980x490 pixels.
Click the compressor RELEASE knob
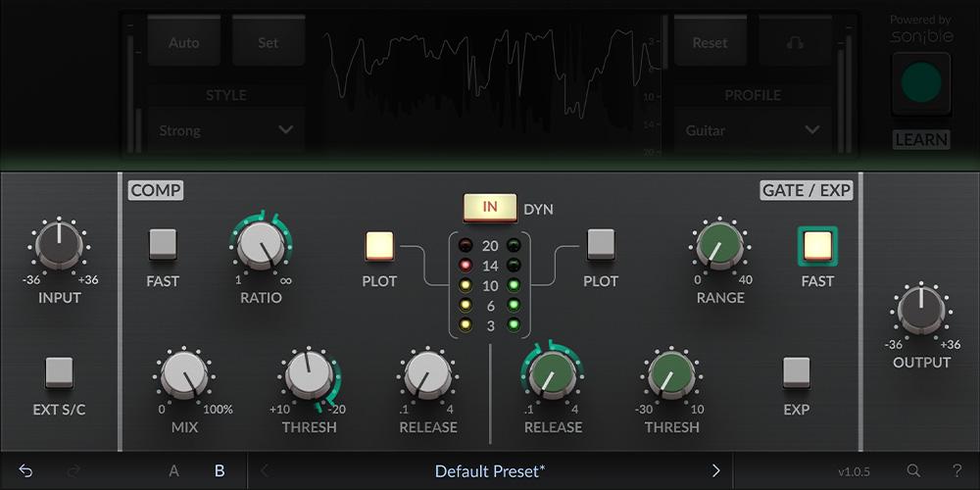tap(428, 375)
